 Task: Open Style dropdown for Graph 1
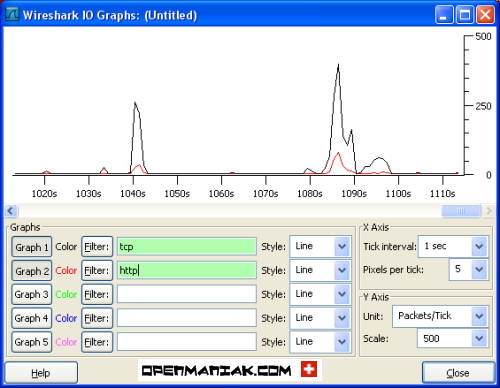320,246
